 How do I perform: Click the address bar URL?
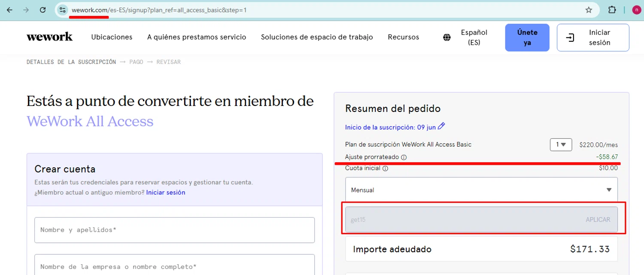[159, 10]
